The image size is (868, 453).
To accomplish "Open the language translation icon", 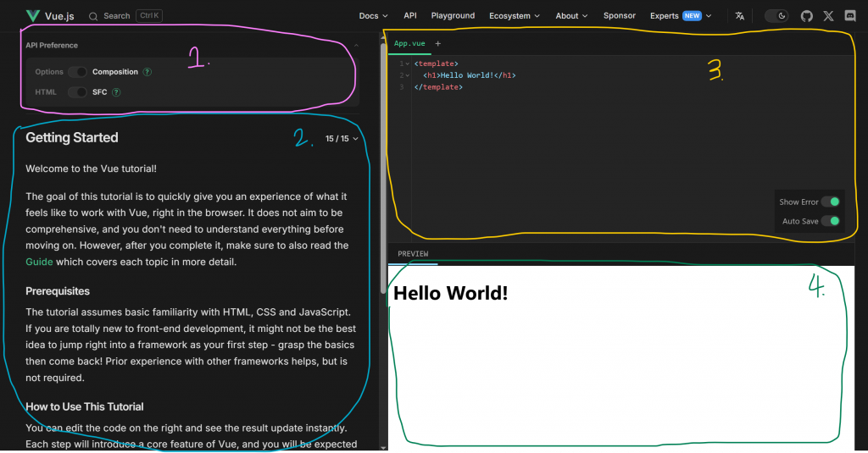I will [739, 16].
